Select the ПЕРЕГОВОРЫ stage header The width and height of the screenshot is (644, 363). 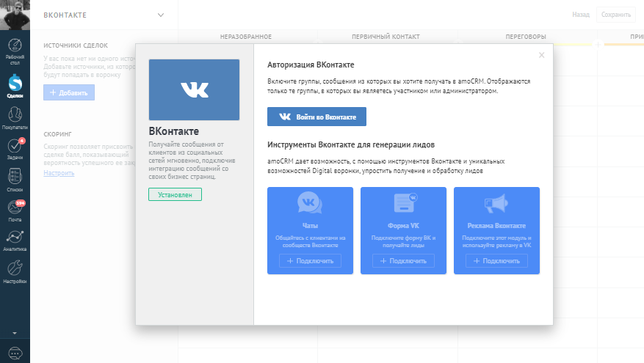526,37
